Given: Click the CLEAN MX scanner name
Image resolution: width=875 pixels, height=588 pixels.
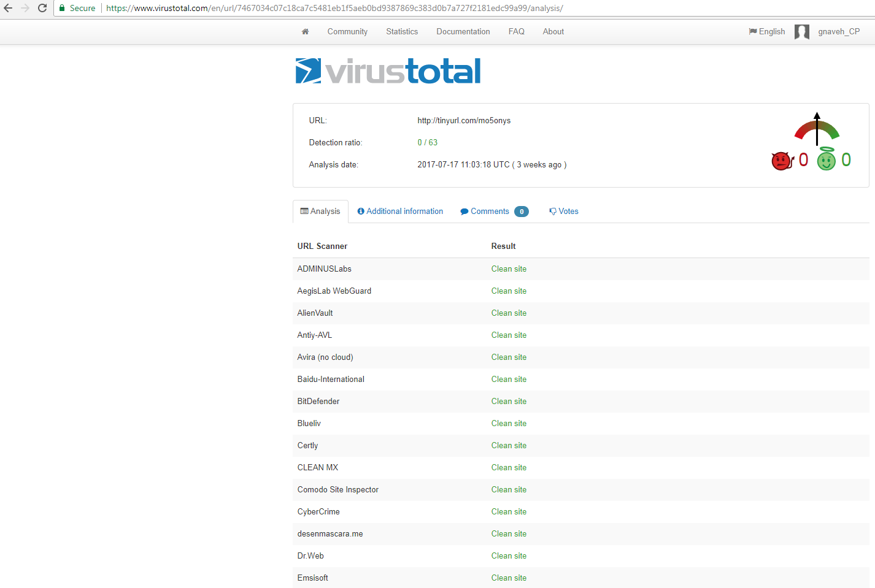Looking at the screenshot, I should tap(318, 467).
